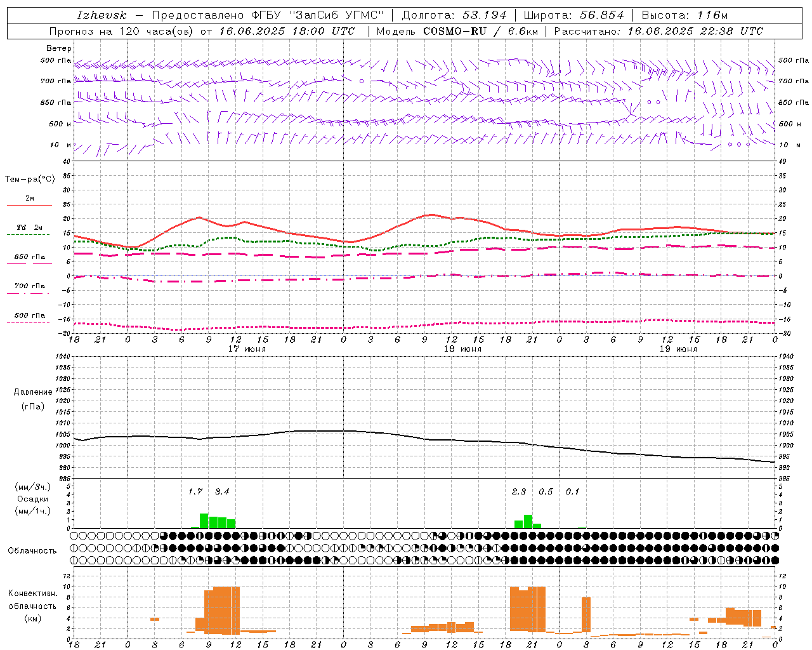
Task: Click the '700 гПа' temperature legend label
Action: (x=30, y=286)
